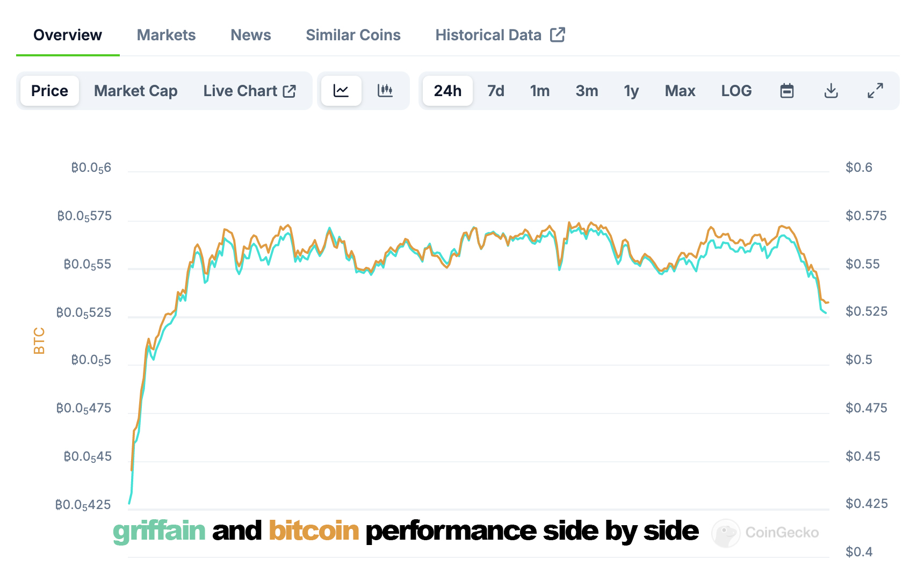Click the $0.525 right axis label
924x581 pixels.
[866, 311]
